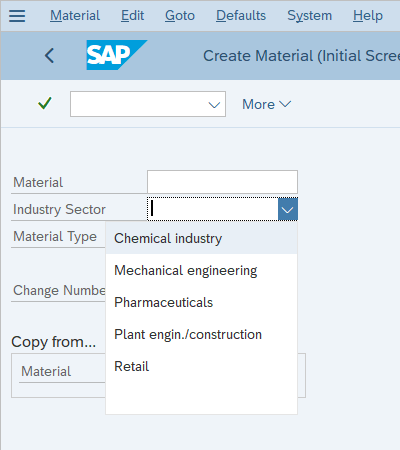Open the Edit menu
Image resolution: width=400 pixels, height=450 pixels.
[132, 15]
